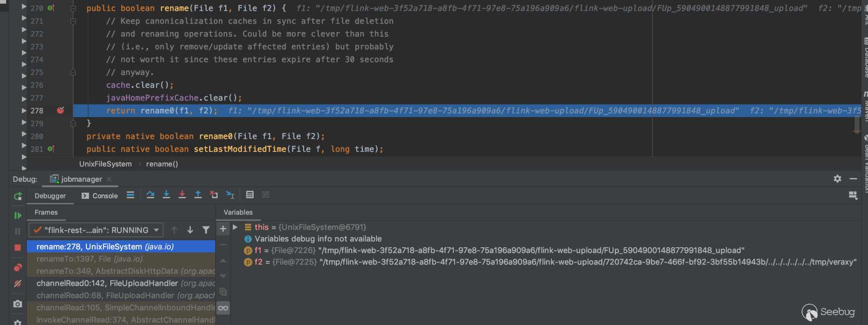Image resolution: width=868 pixels, height=325 pixels.
Task: Click the Step Out arrow icon
Action: pyautogui.click(x=198, y=195)
